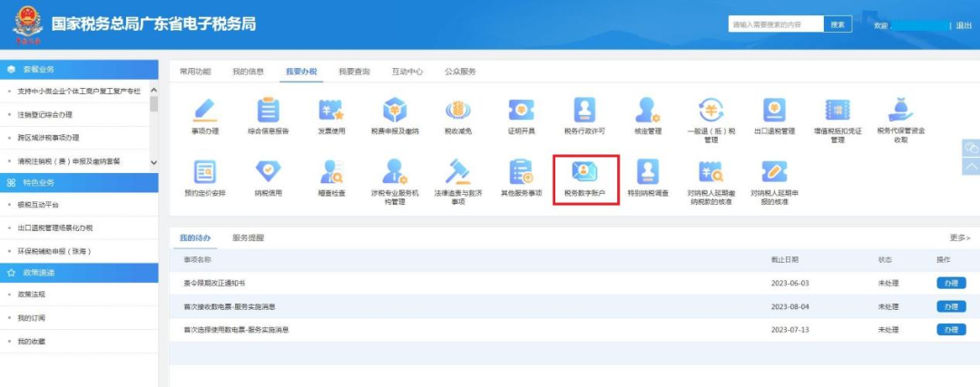Open 出口退税管理 icon
The height and width of the screenshot is (387, 980).
[x=774, y=111]
